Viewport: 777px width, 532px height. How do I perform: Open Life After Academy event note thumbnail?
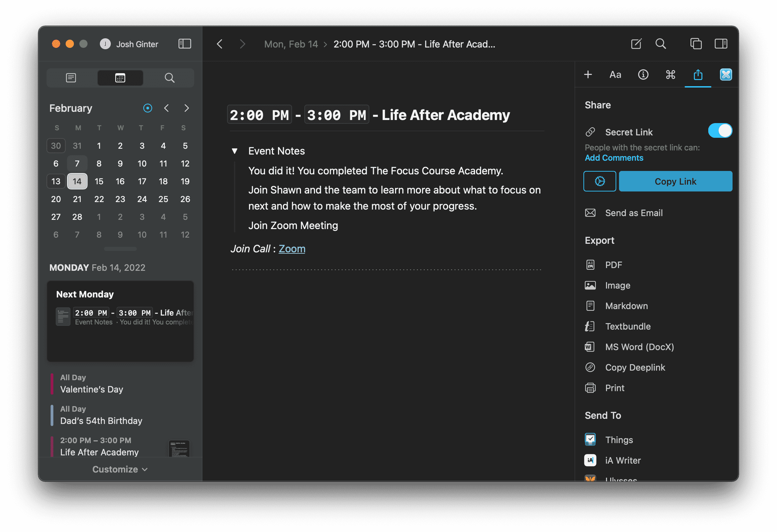(179, 448)
